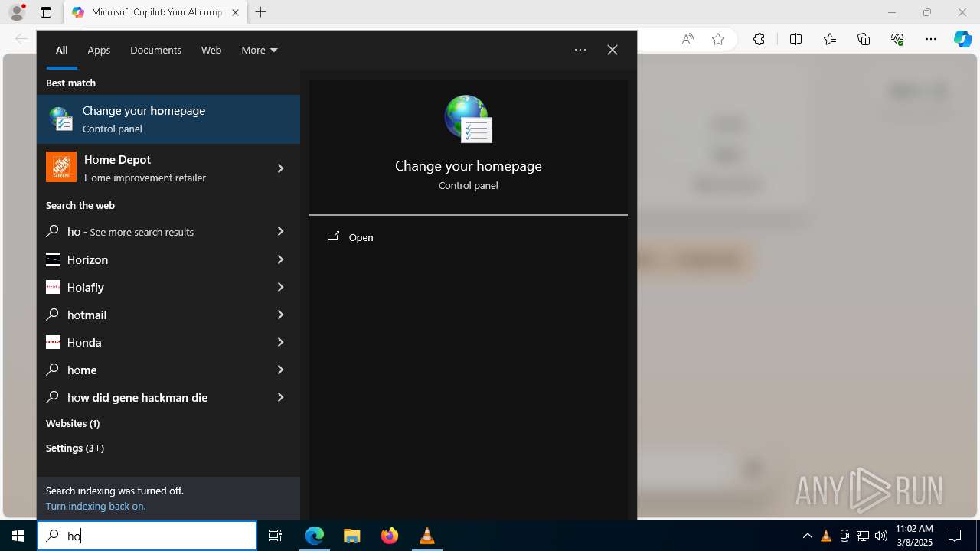Show hidden system tray icons

point(807,536)
